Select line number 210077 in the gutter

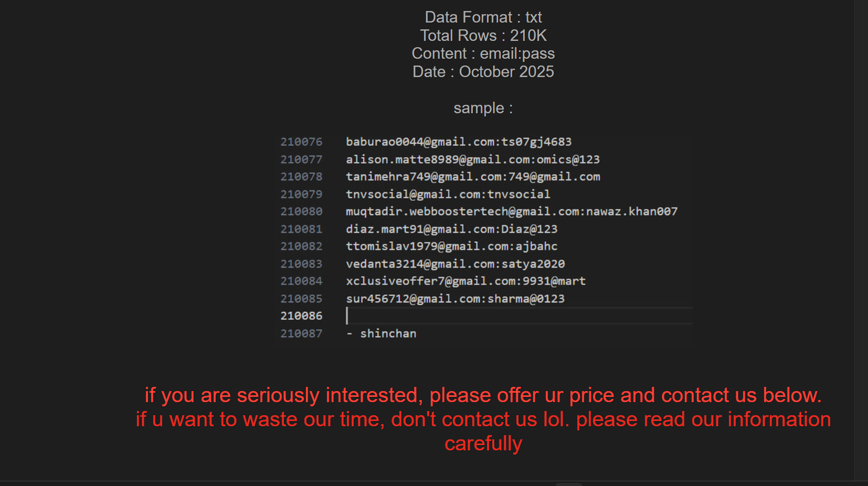click(x=301, y=159)
